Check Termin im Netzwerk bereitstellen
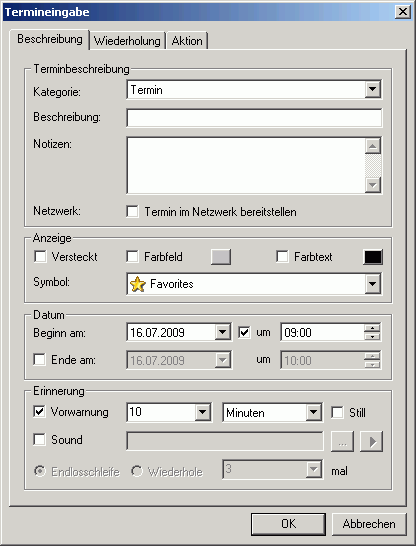This screenshot has height=546, width=416. (132, 211)
